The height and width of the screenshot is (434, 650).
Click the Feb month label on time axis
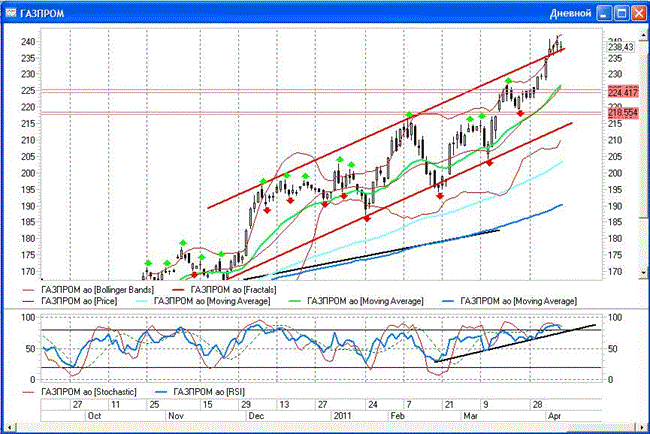click(x=397, y=416)
